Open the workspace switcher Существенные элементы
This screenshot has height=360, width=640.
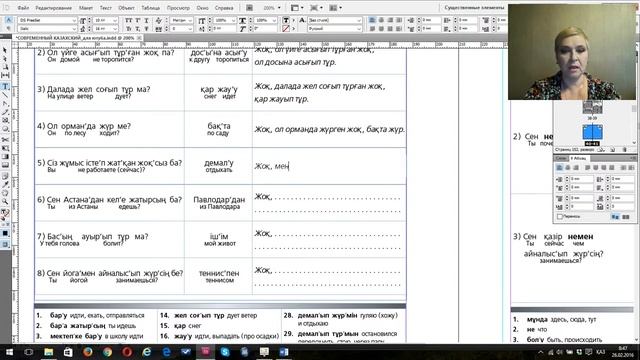[x=474, y=8]
